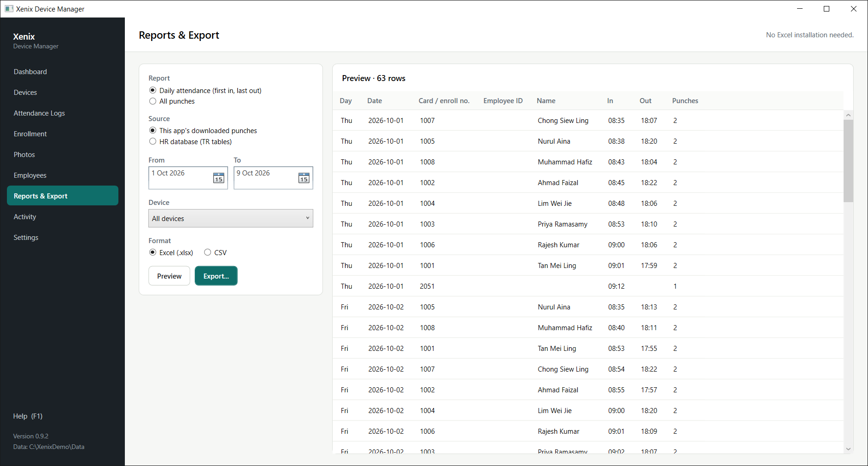Click the Export... button
This screenshot has width=868, height=466.
tap(216, 276)
